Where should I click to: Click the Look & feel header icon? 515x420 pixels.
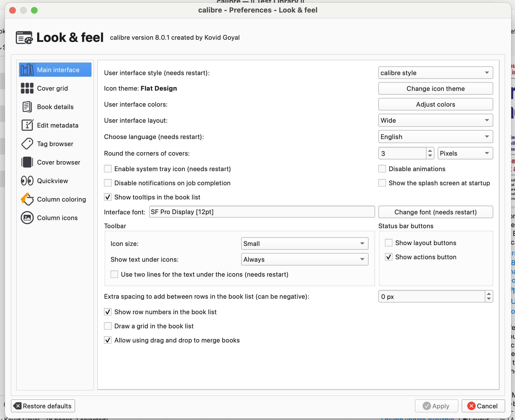click(x=24, y=38)
